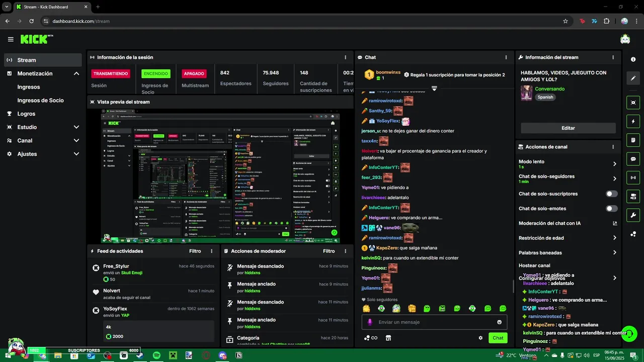Open Modo lento settings chevron
644x362 pixels.
[x=615, y=164]
